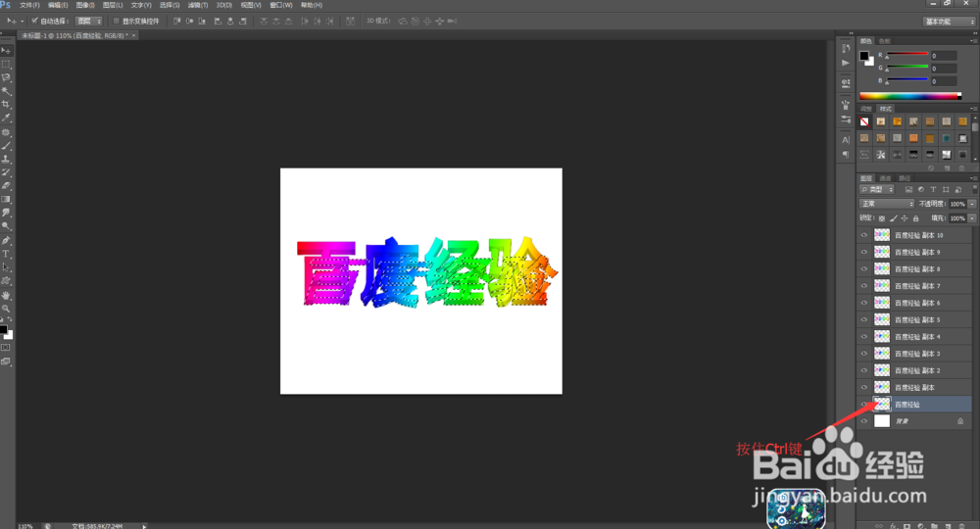Select the Pen tool

[x=6, y=240]
